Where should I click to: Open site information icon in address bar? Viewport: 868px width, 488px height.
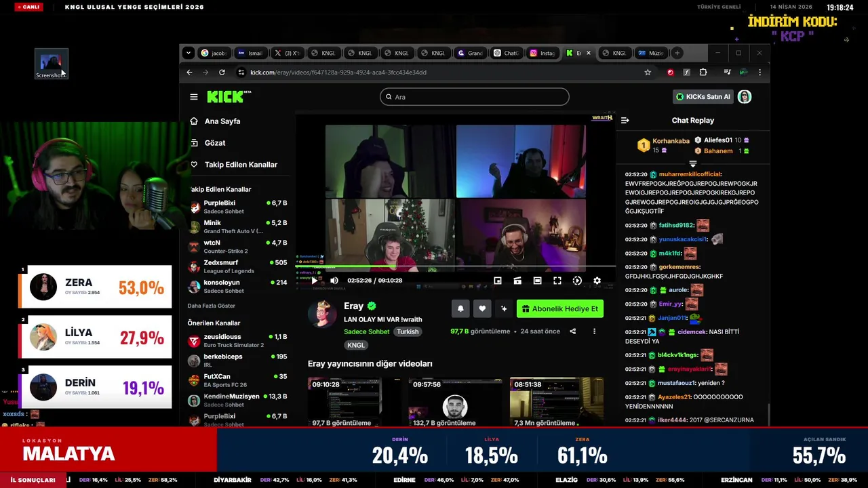[x=241, y=73]
